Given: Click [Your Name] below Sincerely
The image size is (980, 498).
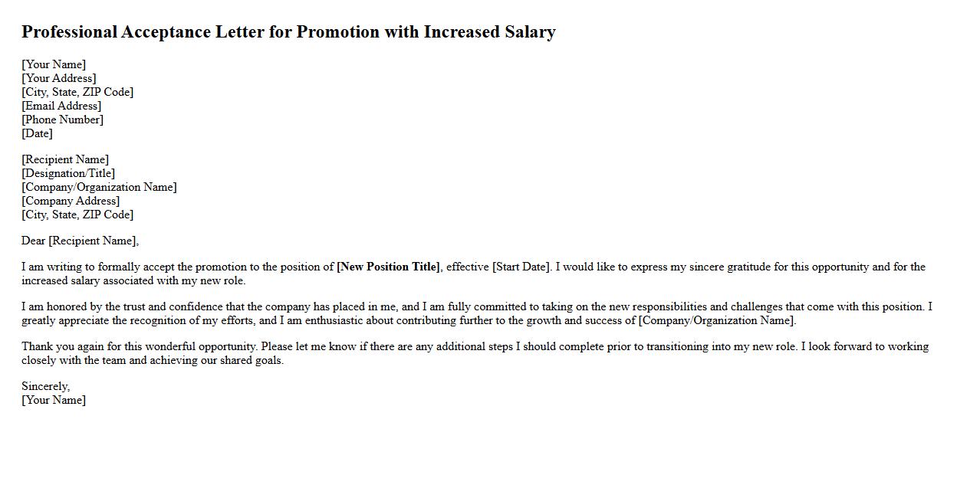Looking at the screenshot, I should tap(54, 400).
